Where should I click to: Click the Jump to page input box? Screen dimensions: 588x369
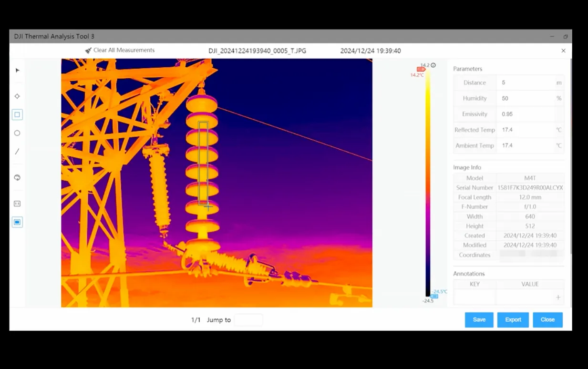[x=248, y=320]
